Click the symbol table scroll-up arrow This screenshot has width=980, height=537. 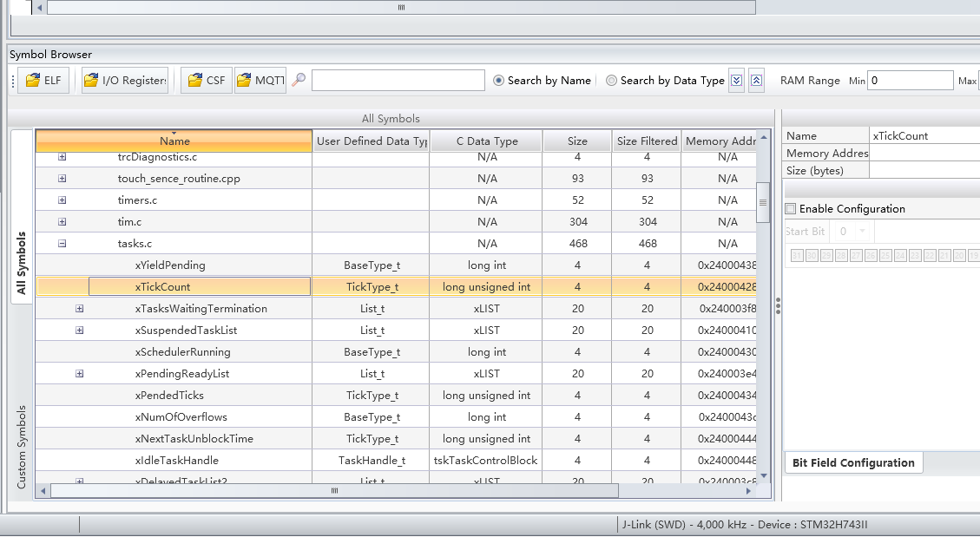(x=763, y=136)
